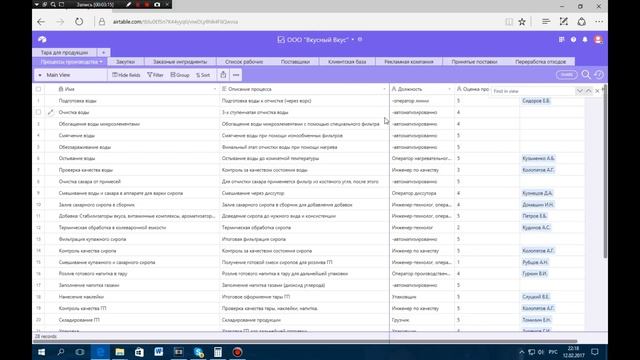This screenshot has height=360, width=640.
Task: Open dropdown arrow on Имя column header
Action: pyautogui.click(x=215, y=89)
